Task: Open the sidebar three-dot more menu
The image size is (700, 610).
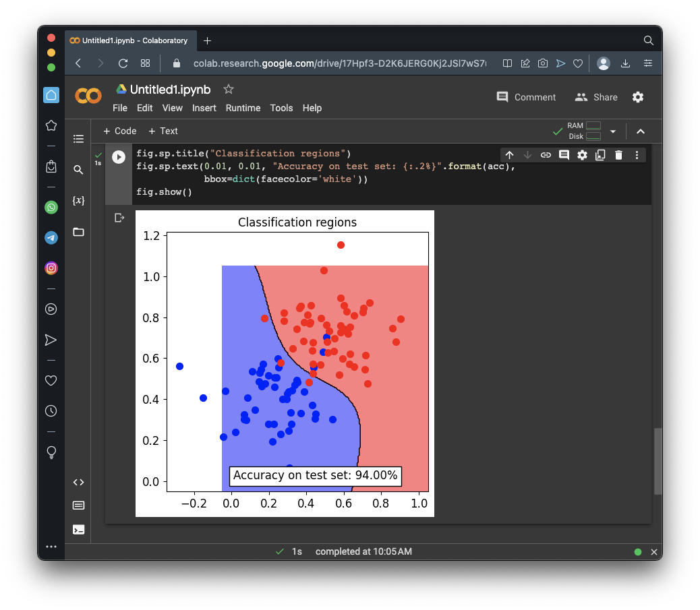Action: pyautogui.click(x=51, y=547)
